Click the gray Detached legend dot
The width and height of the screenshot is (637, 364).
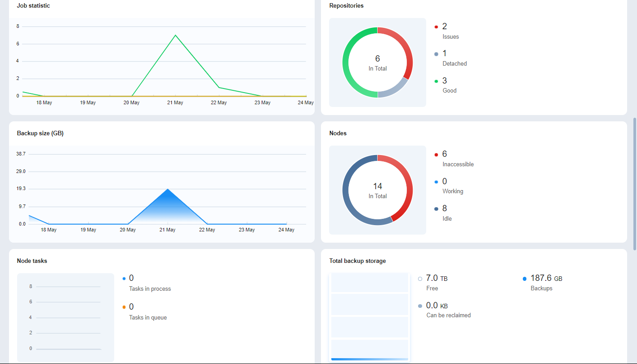pyautogui.click(x=436, y=54)
